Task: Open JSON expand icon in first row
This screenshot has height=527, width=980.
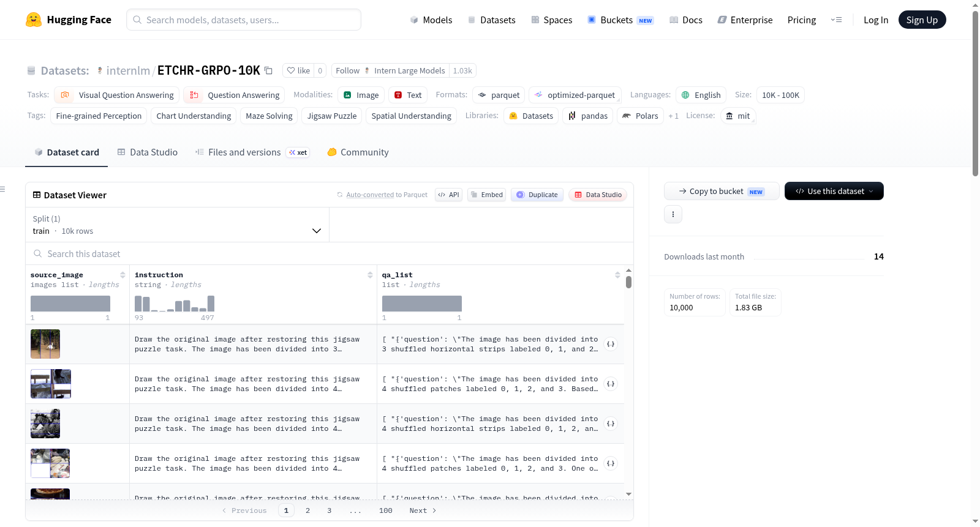Action: pos(611,344)
